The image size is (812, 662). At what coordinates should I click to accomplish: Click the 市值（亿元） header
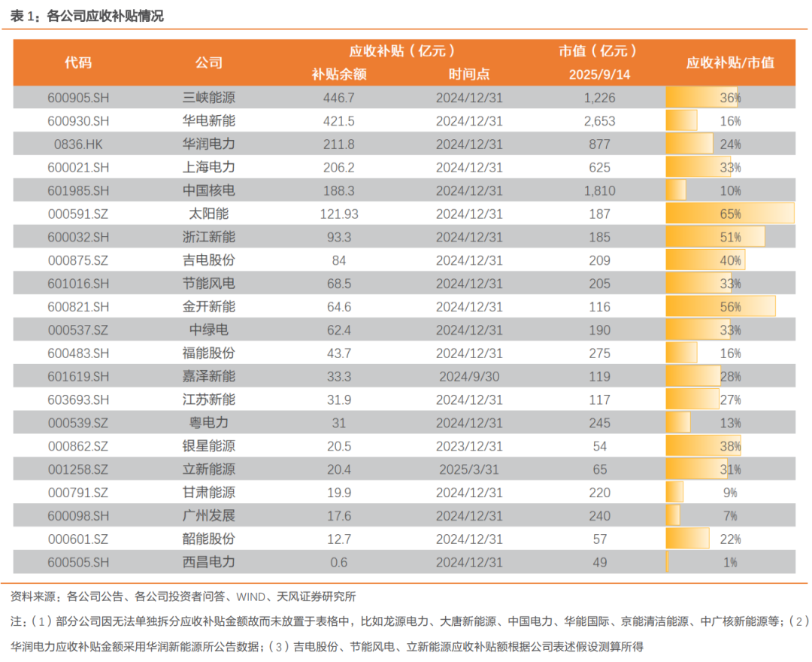[599, 50]
